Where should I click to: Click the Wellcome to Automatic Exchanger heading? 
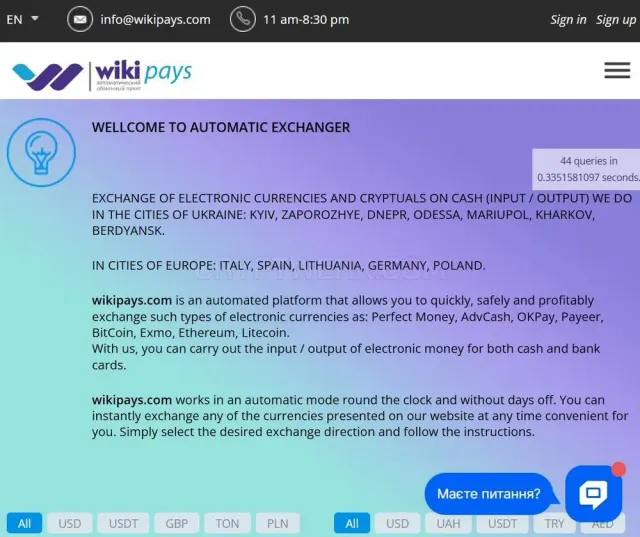221,127
